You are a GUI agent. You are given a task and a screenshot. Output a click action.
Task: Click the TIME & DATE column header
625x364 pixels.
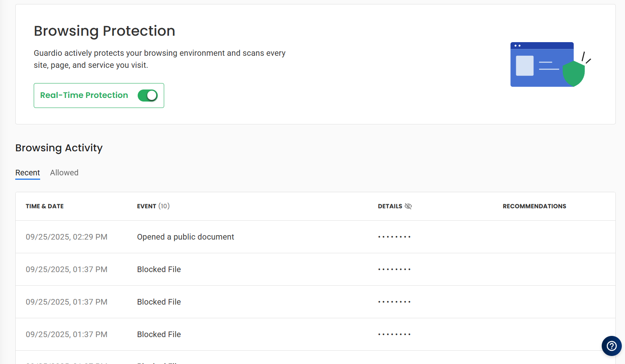45,206
